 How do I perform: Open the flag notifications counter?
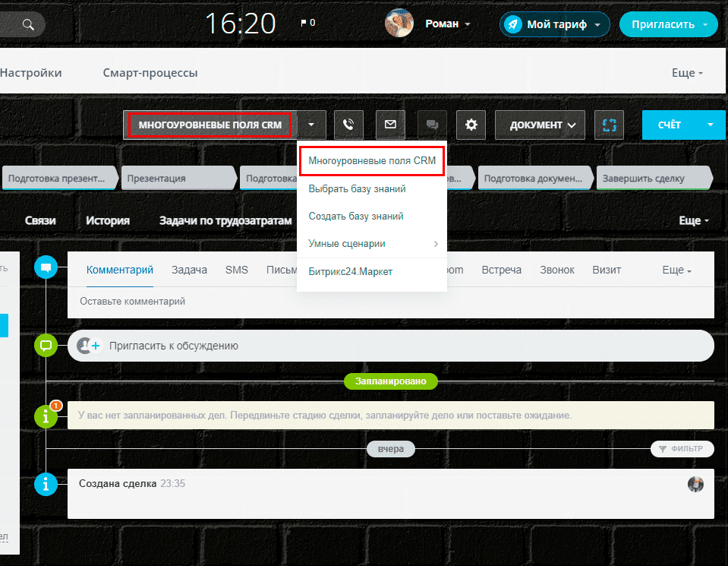(307, 22)
